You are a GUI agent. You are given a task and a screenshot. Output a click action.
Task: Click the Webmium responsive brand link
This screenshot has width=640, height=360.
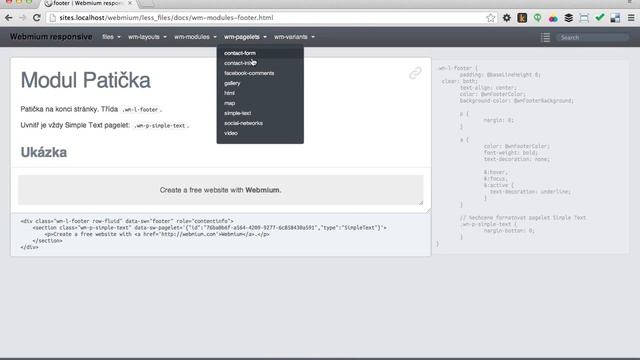[x=51, y=37]
